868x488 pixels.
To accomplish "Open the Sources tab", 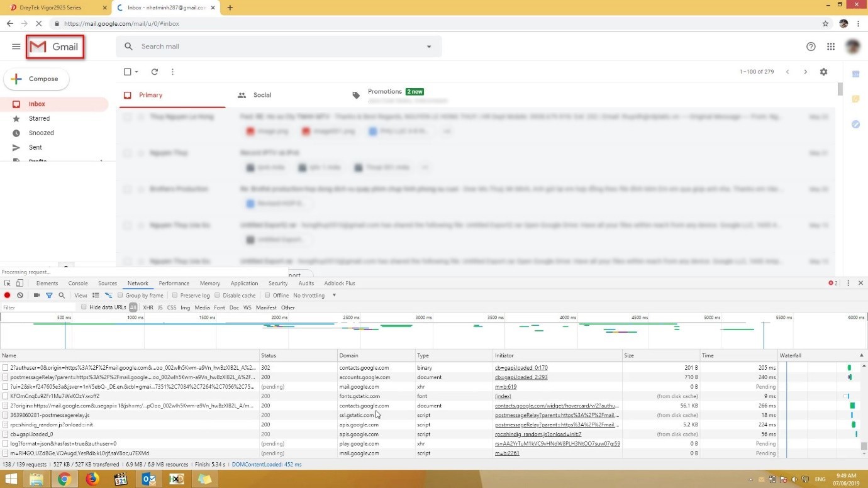I will pos(108,283).
